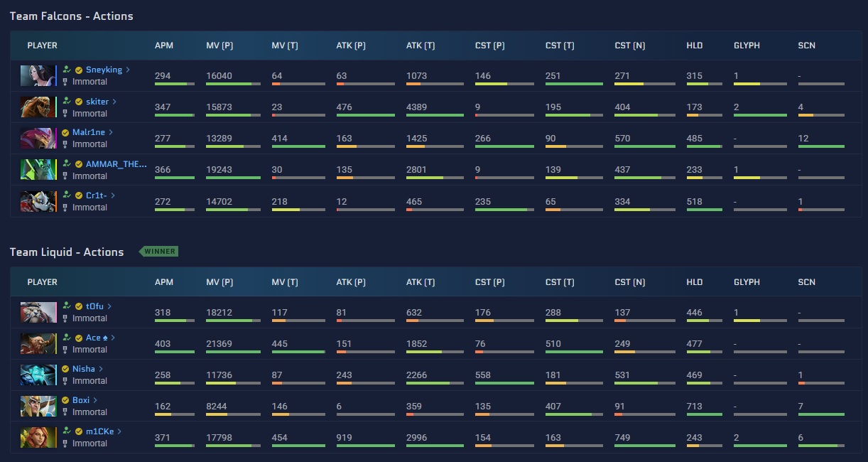Click the Immortal rank medal icon under Malr1ne
Image resolution: width=868 pixels, height=462 pixels.
pos(65,144)
